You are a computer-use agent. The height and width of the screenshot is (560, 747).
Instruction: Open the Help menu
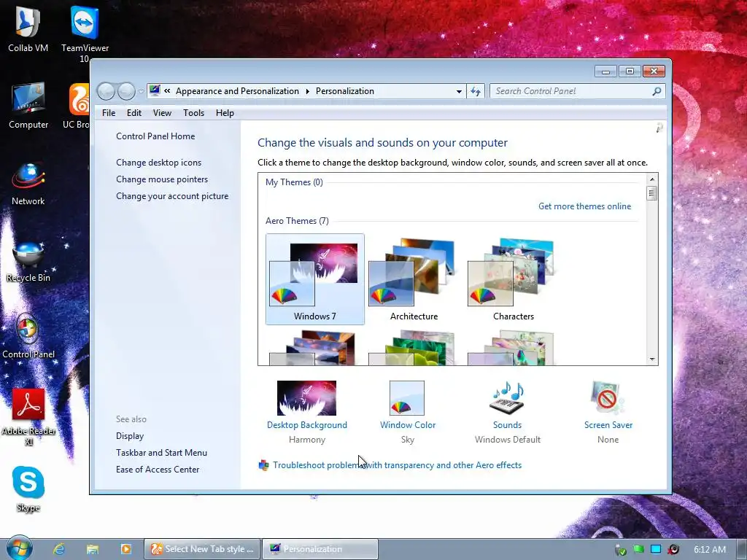(225, 113)
